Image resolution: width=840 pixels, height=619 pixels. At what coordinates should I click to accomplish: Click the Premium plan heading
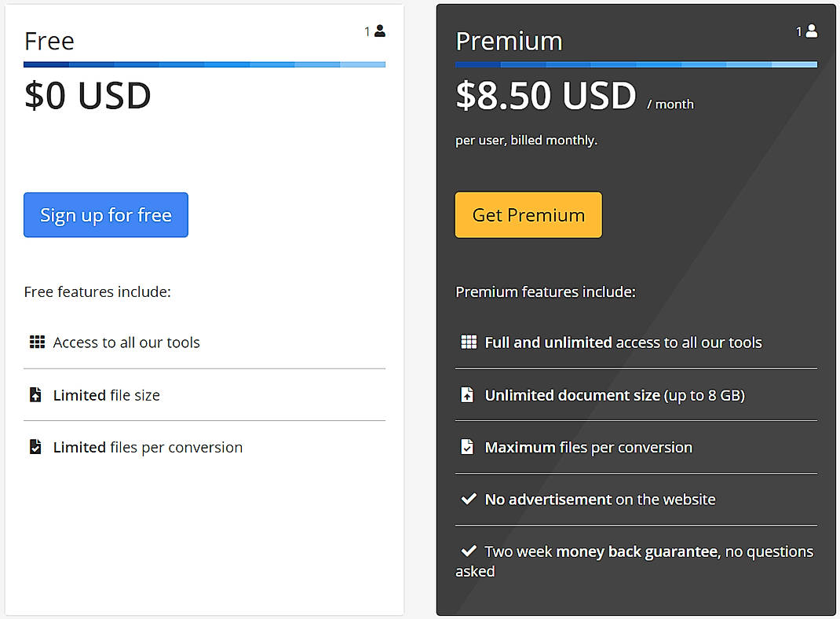click(509, 41)
